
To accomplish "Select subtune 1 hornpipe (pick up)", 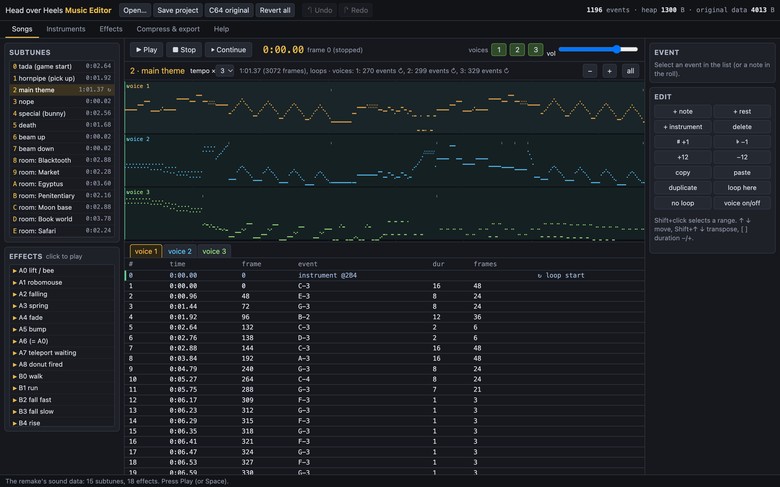I will (62, 78).
